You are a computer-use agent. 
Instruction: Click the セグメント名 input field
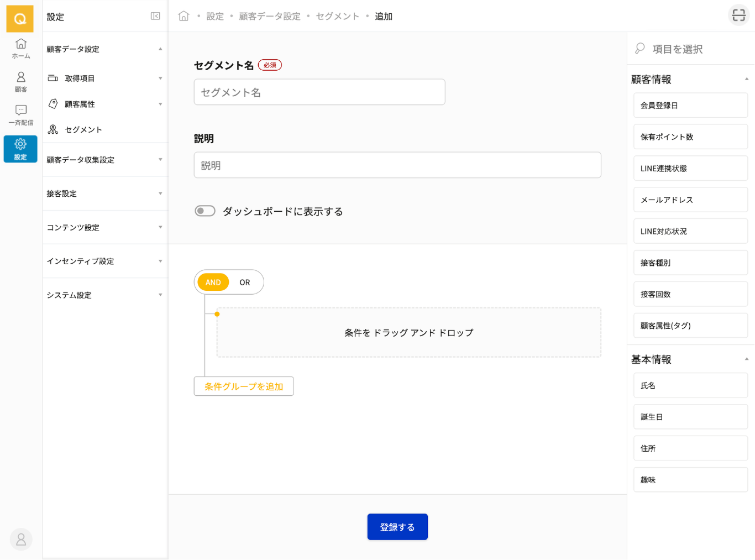(x=319, y=92)
